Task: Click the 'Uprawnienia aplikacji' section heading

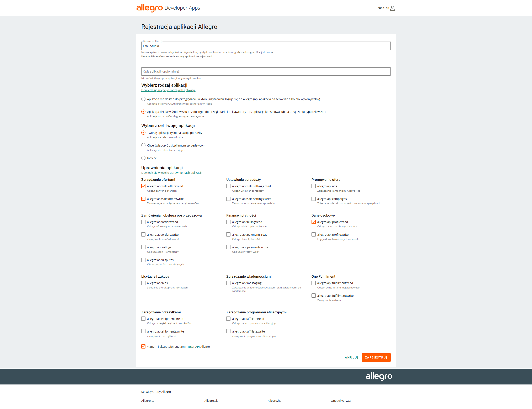Action: point(162,168)
